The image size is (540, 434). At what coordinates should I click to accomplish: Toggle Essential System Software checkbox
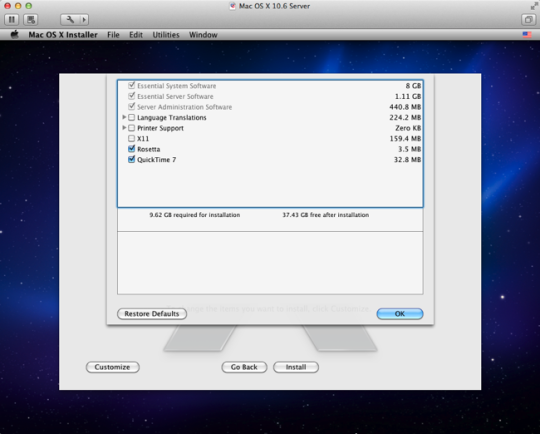coord(131,85)
